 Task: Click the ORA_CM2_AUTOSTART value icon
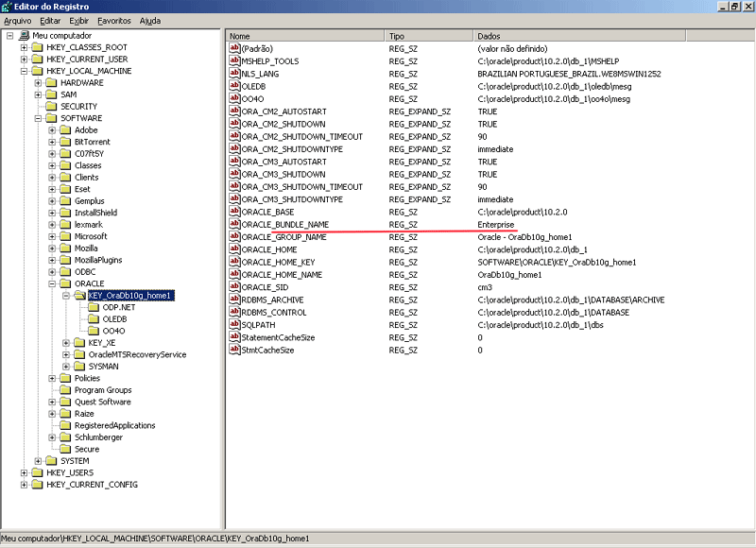[x=234, y=111]
